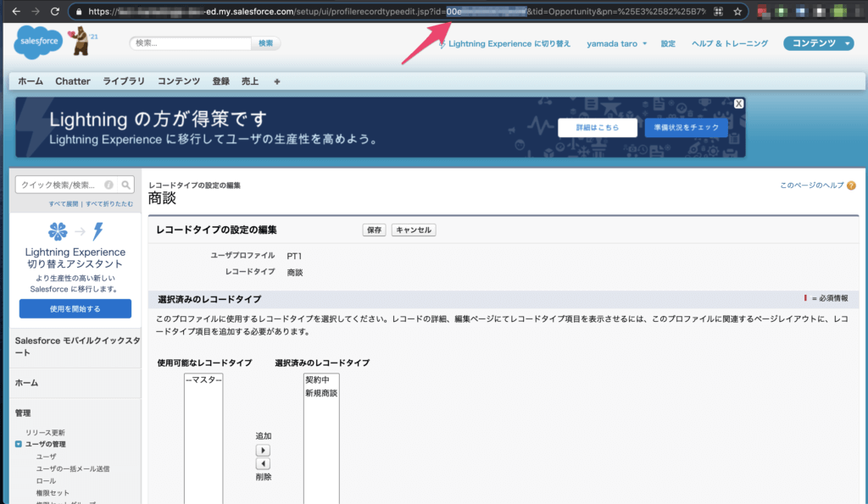This screenshot has width=868, height=504.
Task: Collapse the ユーザの管理 tree section
Action: click(19, 444)
